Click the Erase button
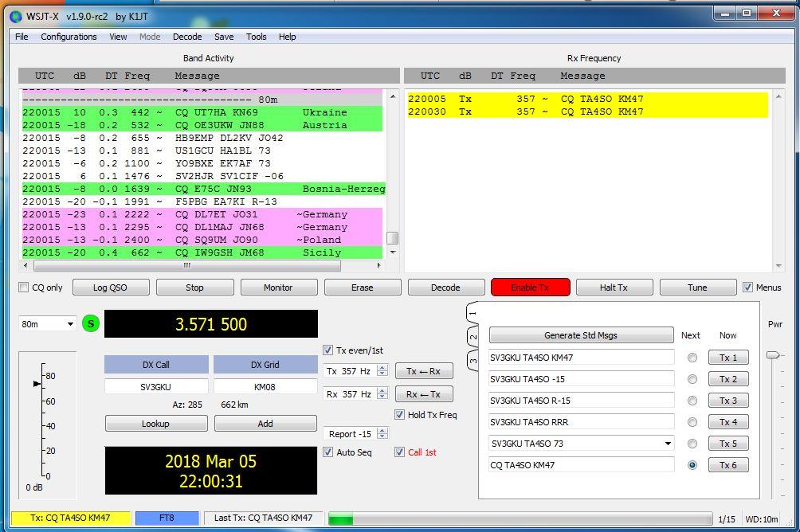 point(363,288)
